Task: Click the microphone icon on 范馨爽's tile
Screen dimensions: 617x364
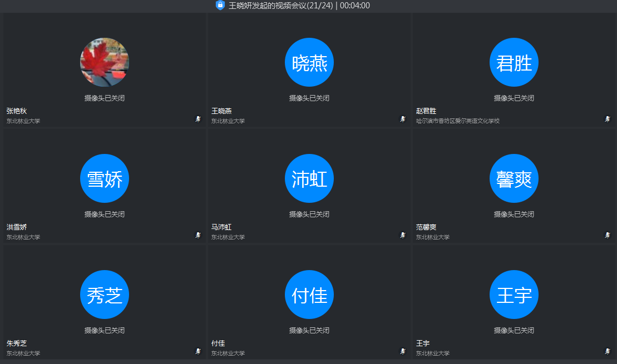Action: coord(608,235)
